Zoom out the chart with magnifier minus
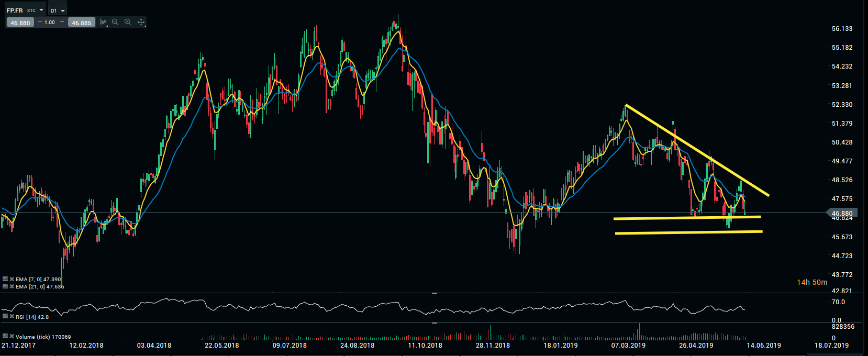 (115, 22)
